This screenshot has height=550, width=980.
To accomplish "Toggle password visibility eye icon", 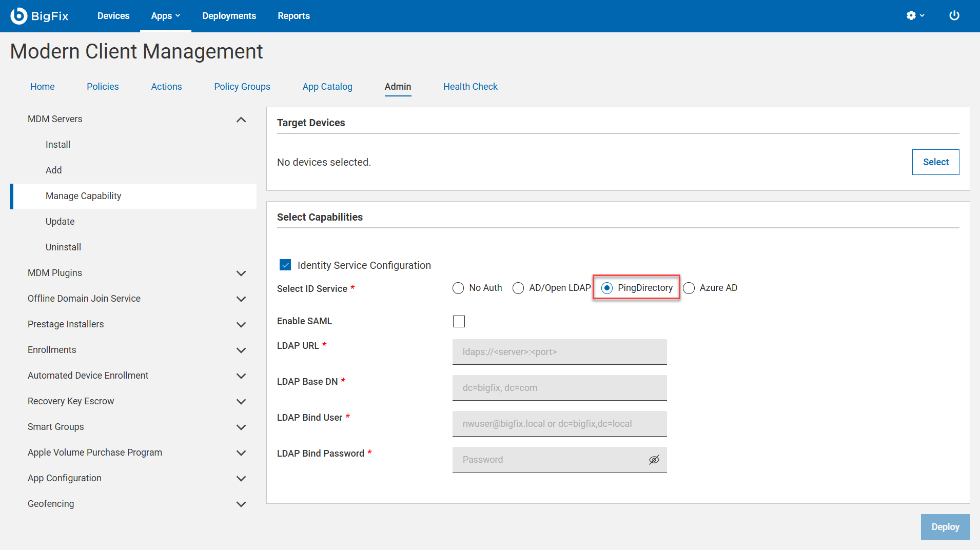I will [654, 460].
